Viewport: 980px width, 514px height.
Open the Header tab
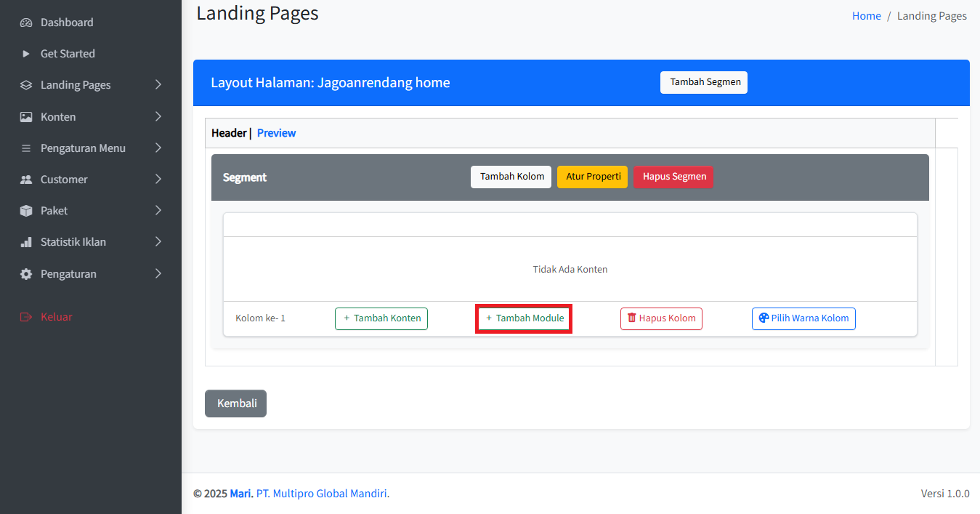[x=229, y=133]
